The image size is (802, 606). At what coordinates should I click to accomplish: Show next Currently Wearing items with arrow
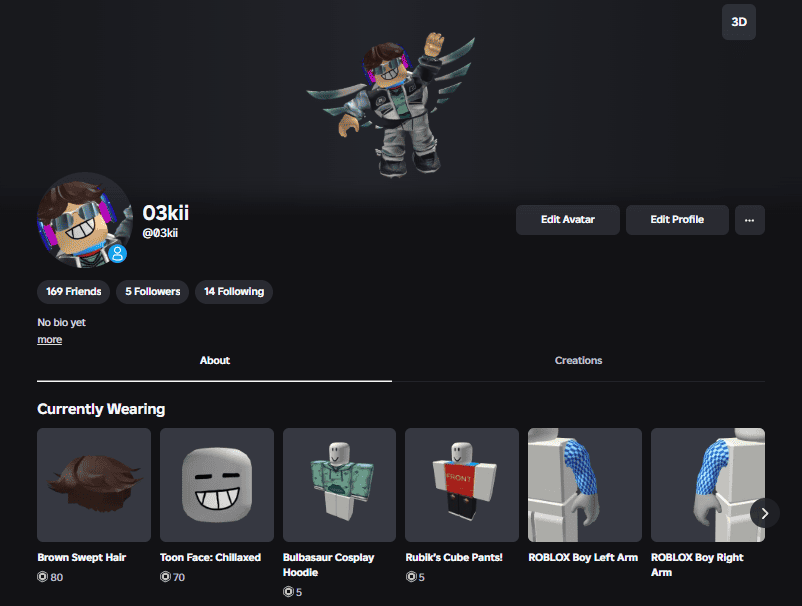(765, 513)
